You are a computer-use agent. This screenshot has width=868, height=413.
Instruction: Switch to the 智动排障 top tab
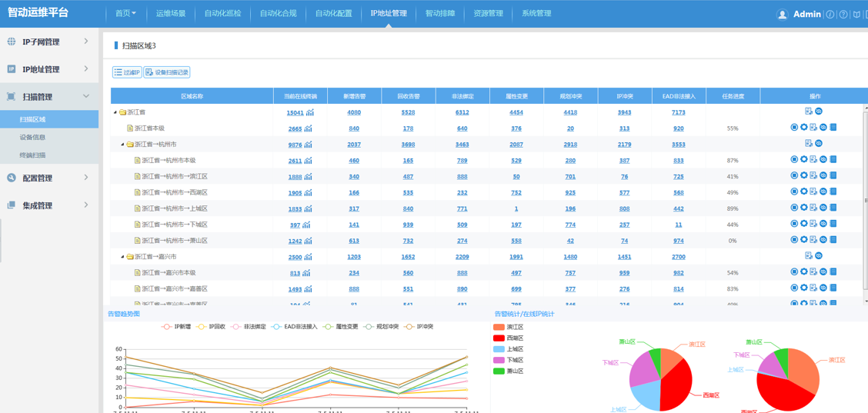point(440,13)
